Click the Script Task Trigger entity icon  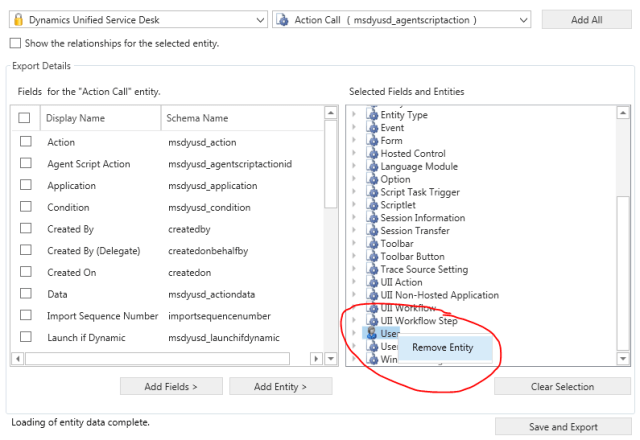(x=372, y=192)
